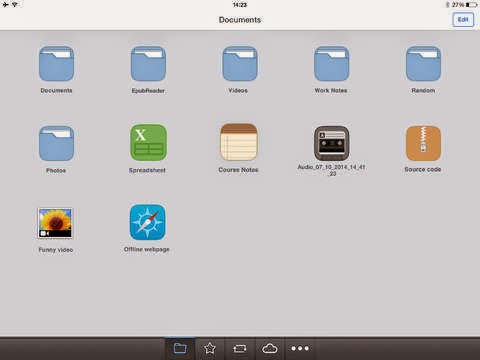Open the Work Notes folder

pyautogui.click(x=332, y=64)
